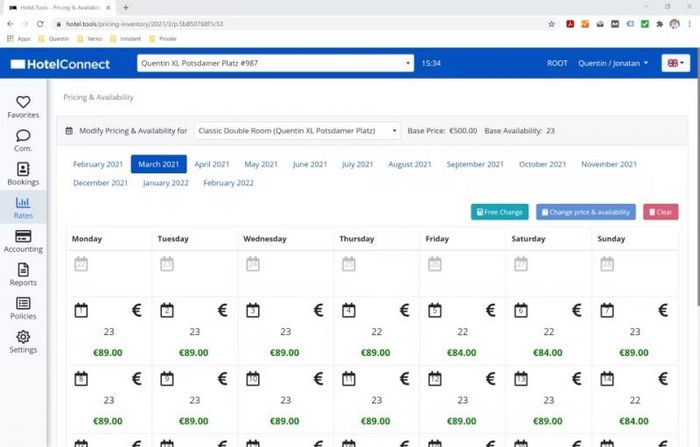Select the calendar date icon for March 10
700x447 pixels.
[252, 379]
